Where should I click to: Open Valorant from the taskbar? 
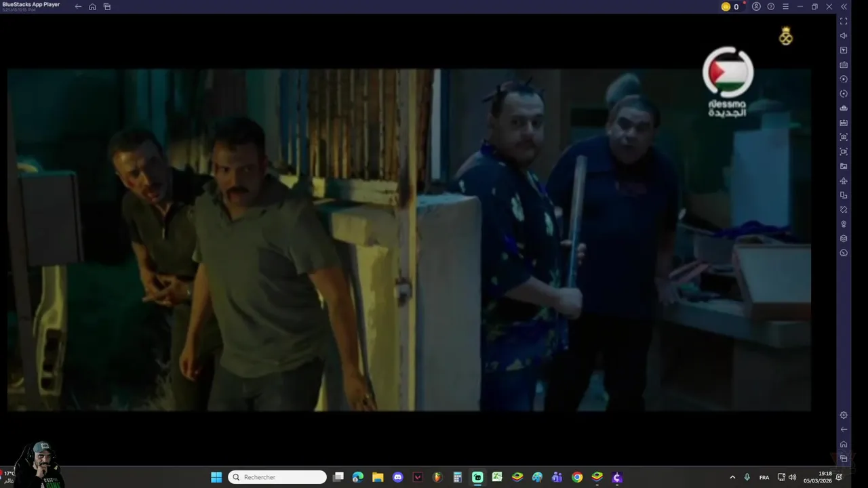click(418, 477)
